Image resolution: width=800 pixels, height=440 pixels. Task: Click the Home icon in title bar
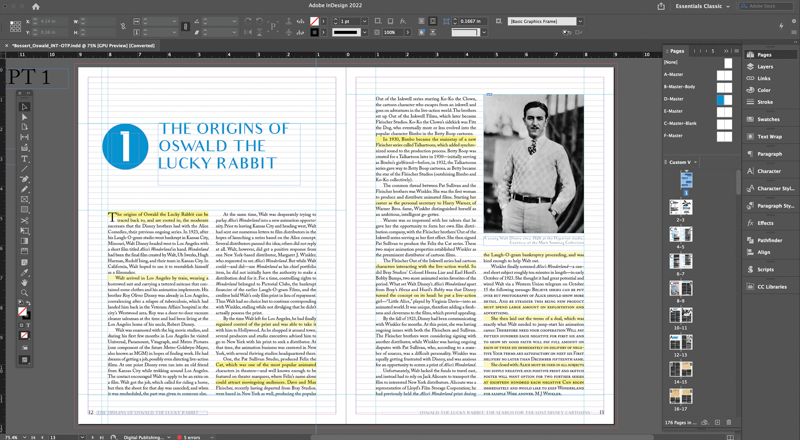[36, 7]
